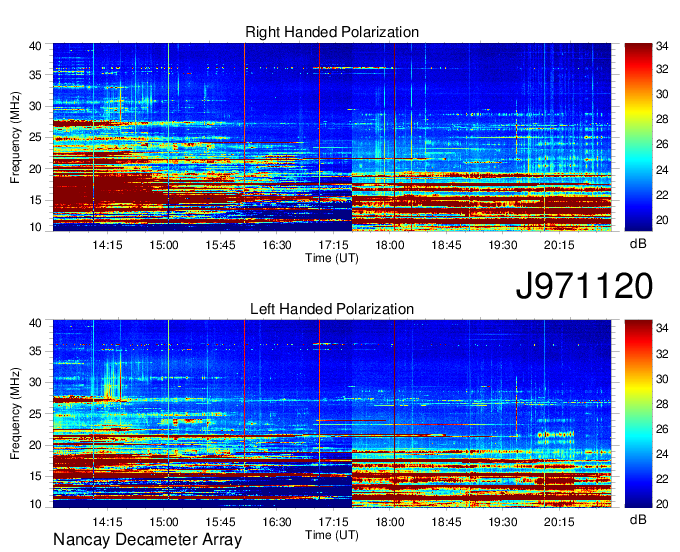The width and height of the screenshot is (680, 552).
Task: Click the "20" value on Left Handed color bar
Action: point(662,504)
